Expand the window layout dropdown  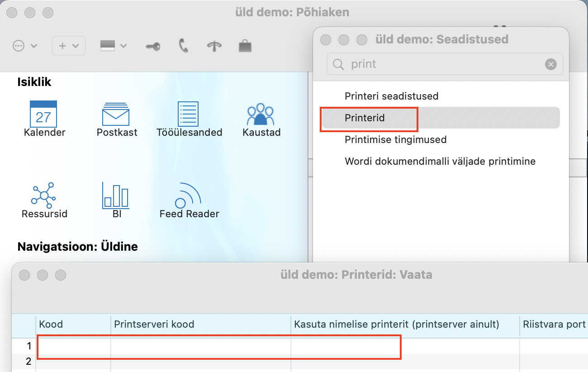coord(113,46)
